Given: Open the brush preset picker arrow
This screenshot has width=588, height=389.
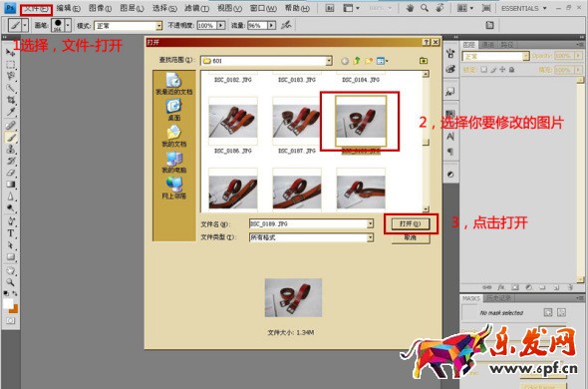Looking at the screenshot, I should point(68,26).
